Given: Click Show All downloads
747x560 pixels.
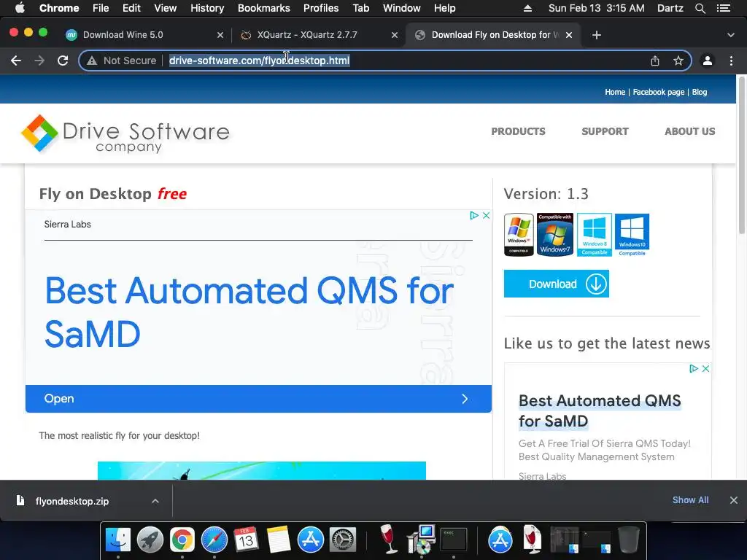Looking at the screenshot, I should coord(690,500).
